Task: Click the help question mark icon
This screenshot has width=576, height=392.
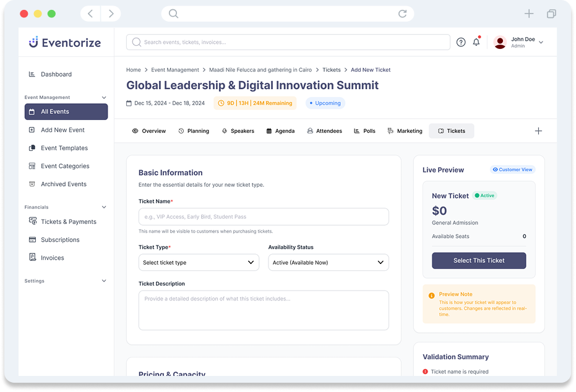Action: pos(461,42)
